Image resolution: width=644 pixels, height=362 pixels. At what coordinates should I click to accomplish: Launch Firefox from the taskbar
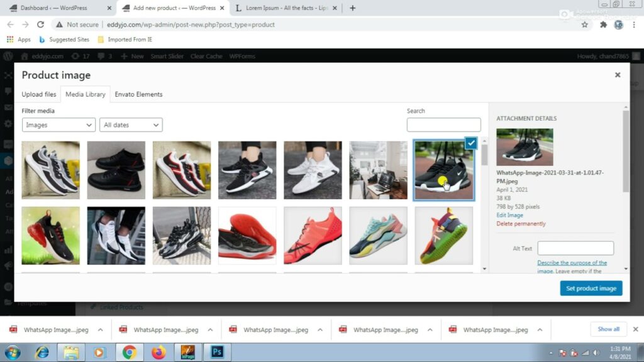coord(158,352)
